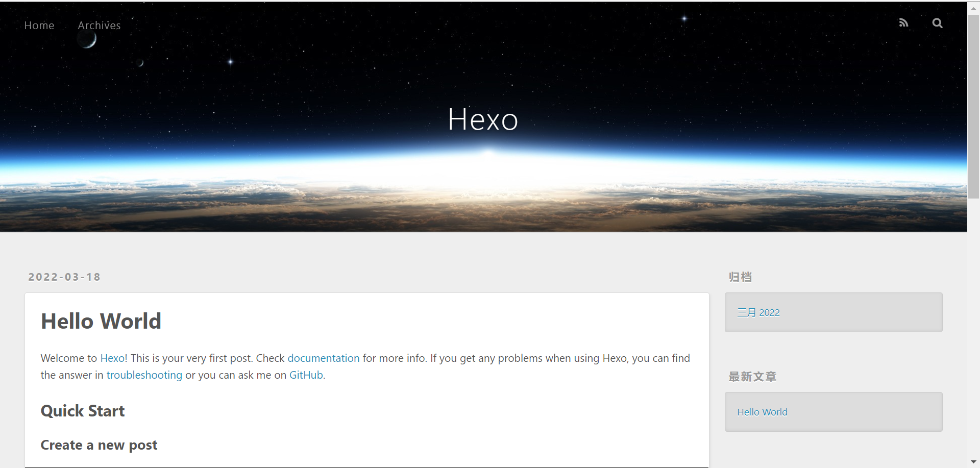
Task: Open the 2022-03-18 date link
Action: point(64,277)
